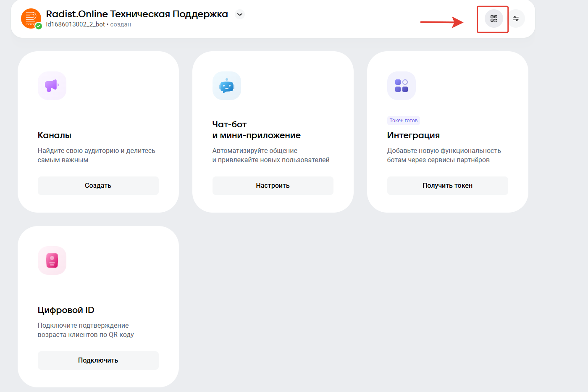Click the green verified checkmark badge
The width and height of the screenshot is (588, 392).
39,26
